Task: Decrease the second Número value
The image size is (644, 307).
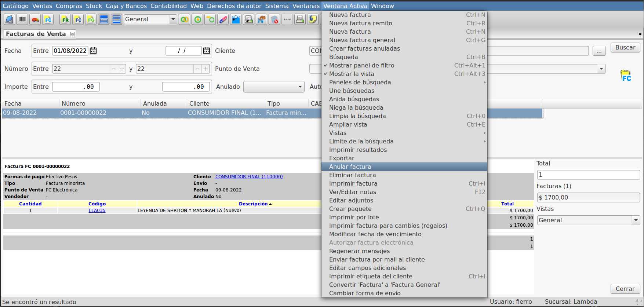Action: [x=197, y=69]
